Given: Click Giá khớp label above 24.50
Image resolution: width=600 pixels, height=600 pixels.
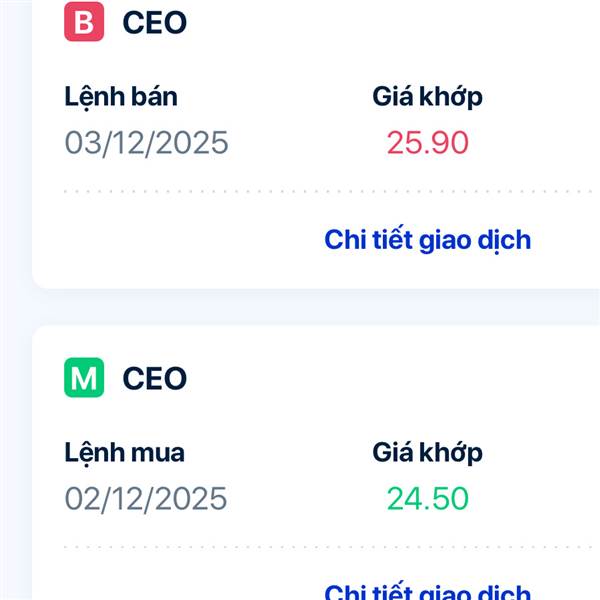Looking at the screenshot, I should [x=427, y=453].
